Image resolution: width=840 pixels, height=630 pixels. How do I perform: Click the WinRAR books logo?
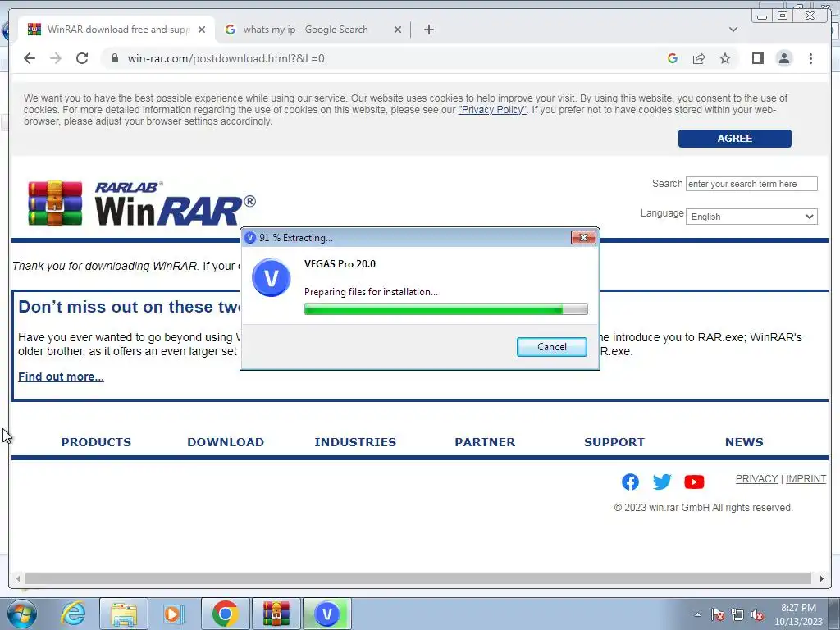point(55,203)
